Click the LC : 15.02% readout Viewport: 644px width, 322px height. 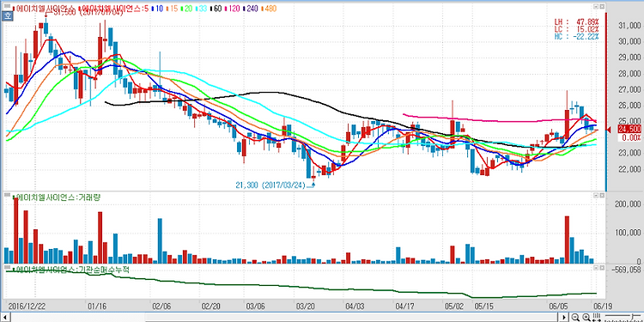coord(577,29)
